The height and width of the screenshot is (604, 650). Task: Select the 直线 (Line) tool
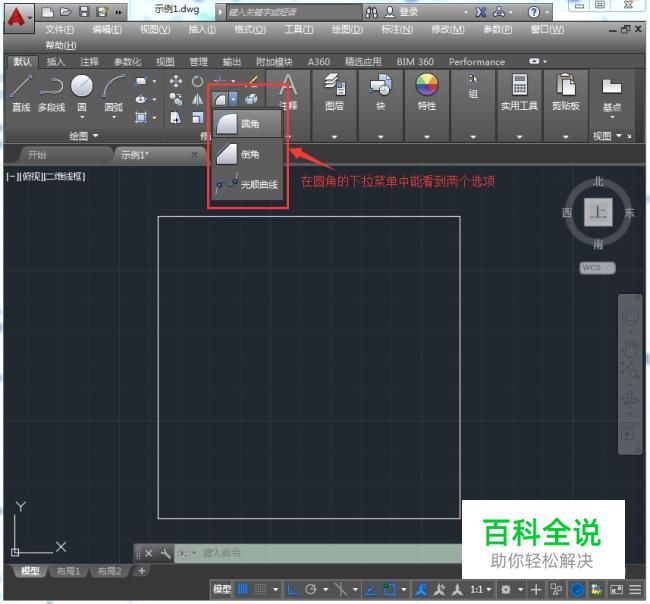coord(21,93)
